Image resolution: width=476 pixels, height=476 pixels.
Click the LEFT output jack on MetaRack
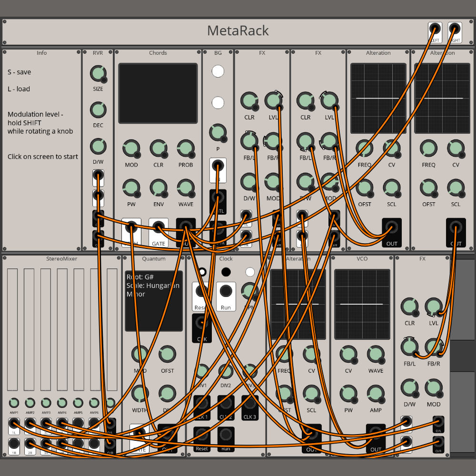435,30
